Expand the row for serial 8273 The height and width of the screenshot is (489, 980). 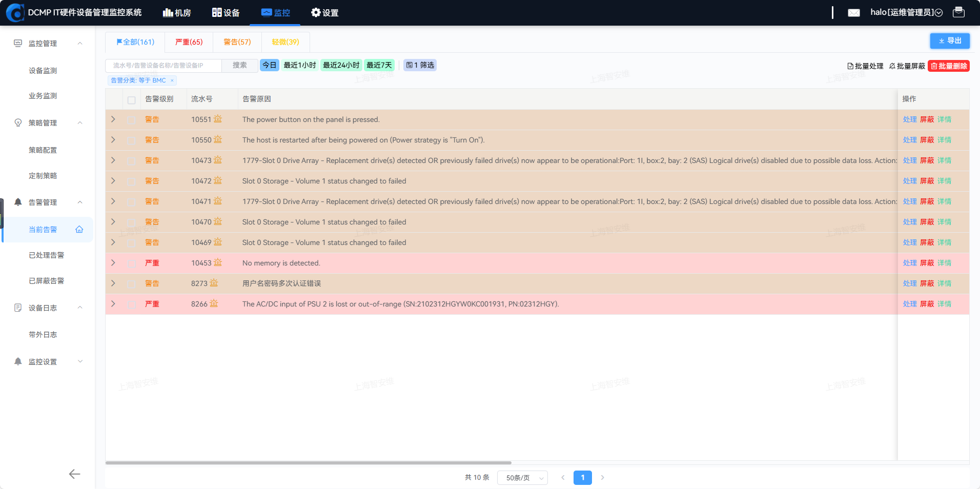(x=113, y=283)
